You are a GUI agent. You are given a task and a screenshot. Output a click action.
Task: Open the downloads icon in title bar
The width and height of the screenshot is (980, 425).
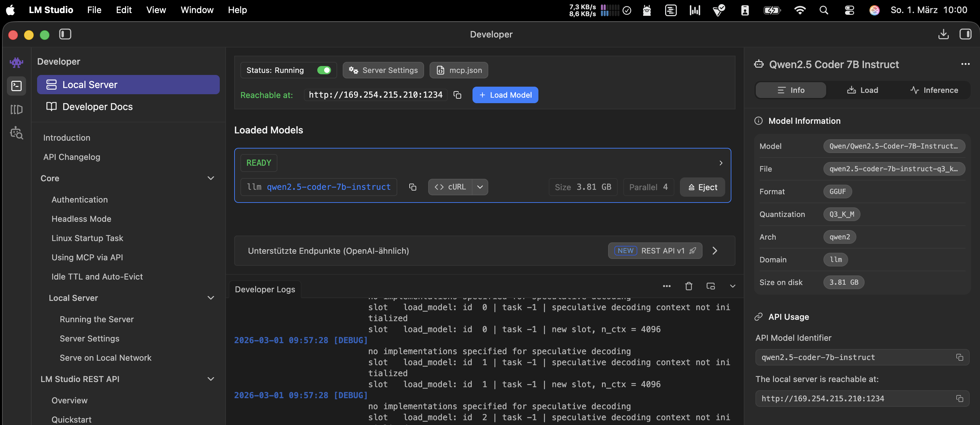coord(943,34)
